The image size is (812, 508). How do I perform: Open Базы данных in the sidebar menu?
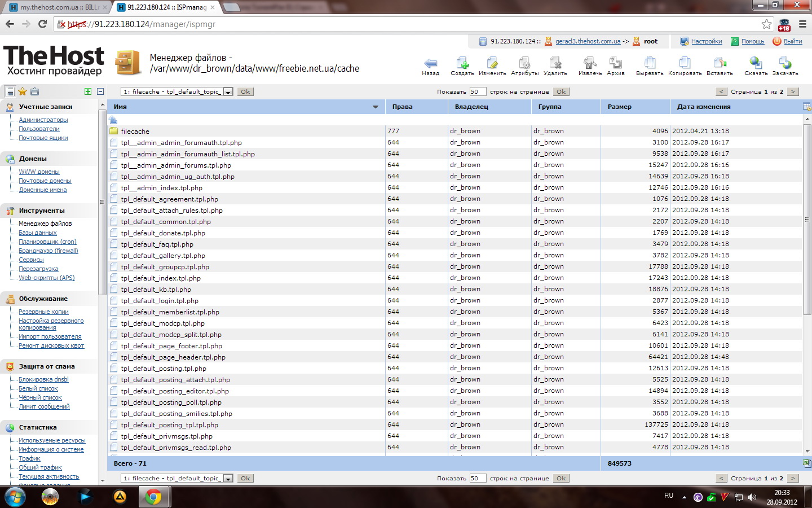pyautogui.click(x=38, y=233)
